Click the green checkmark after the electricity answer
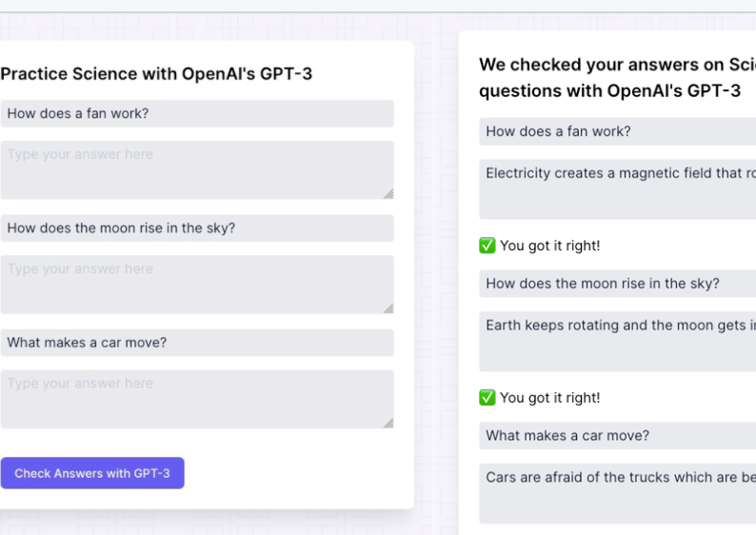Image resolution: width=756 pixels, height=535 pixels. click(487, 246)
